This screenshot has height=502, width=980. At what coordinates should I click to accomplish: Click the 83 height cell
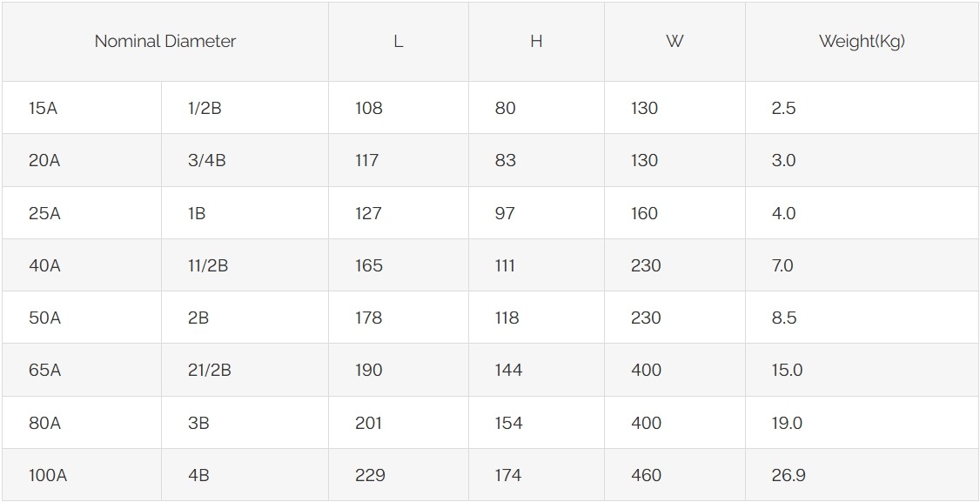coord(505,161)
